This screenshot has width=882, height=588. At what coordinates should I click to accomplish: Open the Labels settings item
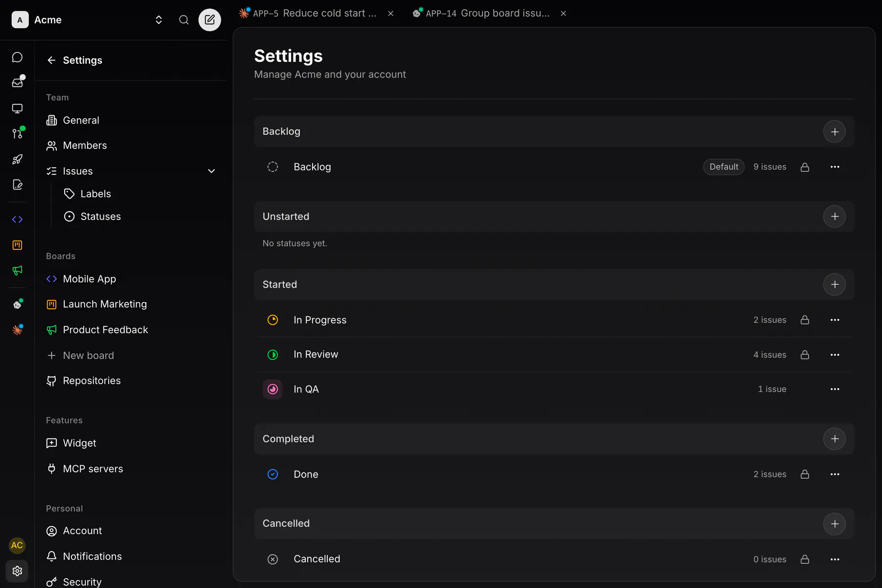(87, 194)
